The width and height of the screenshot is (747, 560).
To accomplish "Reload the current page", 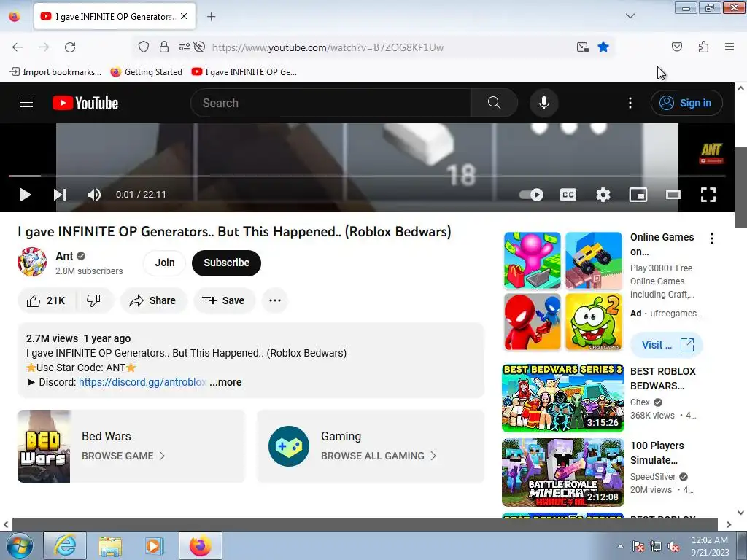I will pos(70,47).
